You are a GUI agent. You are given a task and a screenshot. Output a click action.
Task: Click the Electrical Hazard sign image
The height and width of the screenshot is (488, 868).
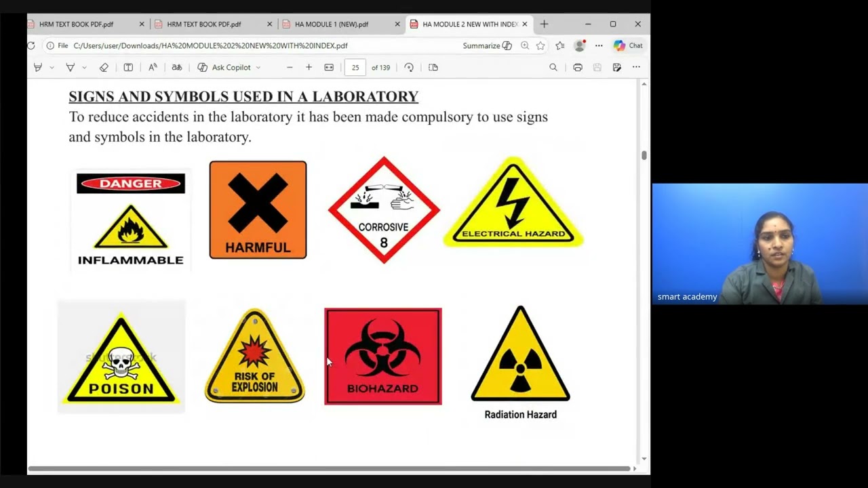point(513,202)
